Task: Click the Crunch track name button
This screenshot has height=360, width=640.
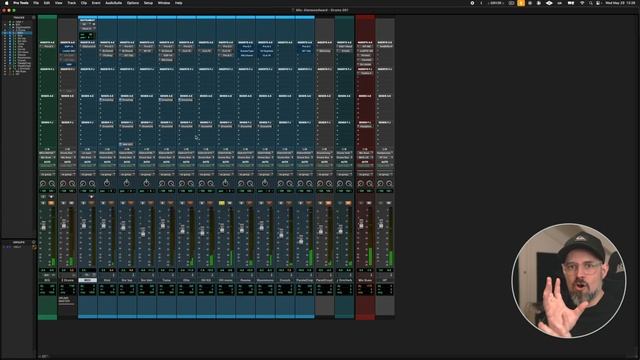Action: pyautogui.click(x=285, y=280)
